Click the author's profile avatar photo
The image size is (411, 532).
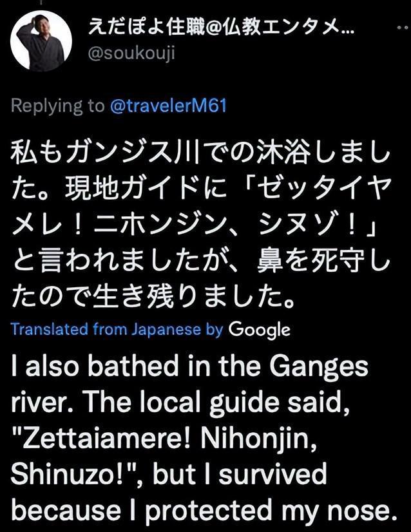[41, 41]
